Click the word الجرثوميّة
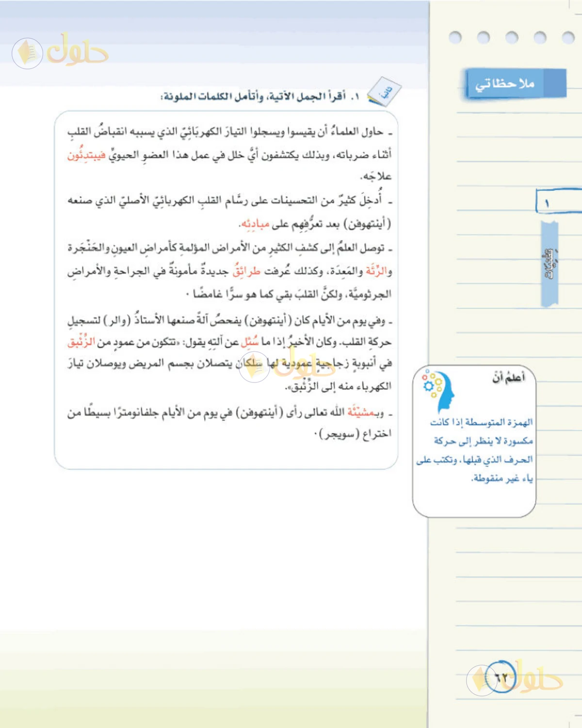 (x=370, y=294)
